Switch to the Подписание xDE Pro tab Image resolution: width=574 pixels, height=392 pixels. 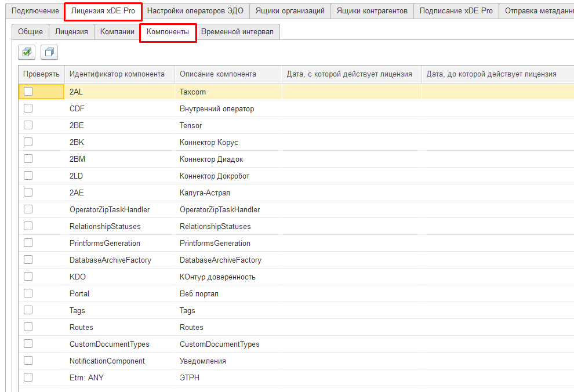click(456, 11)
